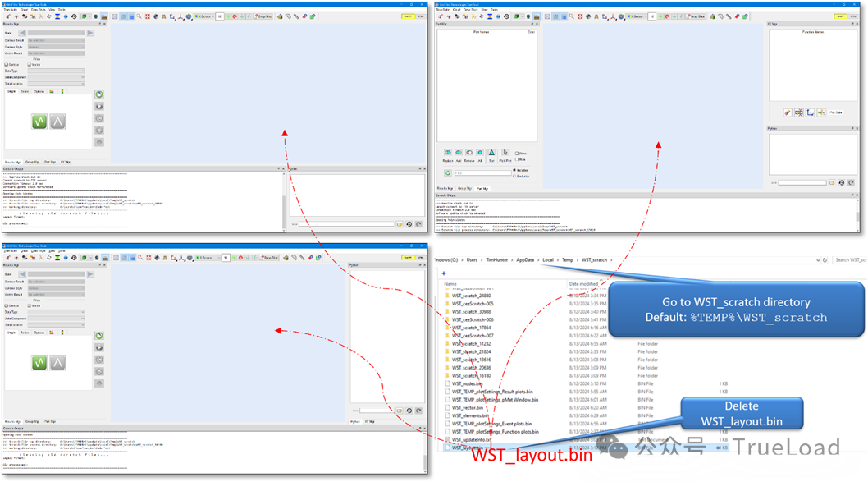
Task: Open the Contour Style dropdown in the top-left window
Action: 57,47
